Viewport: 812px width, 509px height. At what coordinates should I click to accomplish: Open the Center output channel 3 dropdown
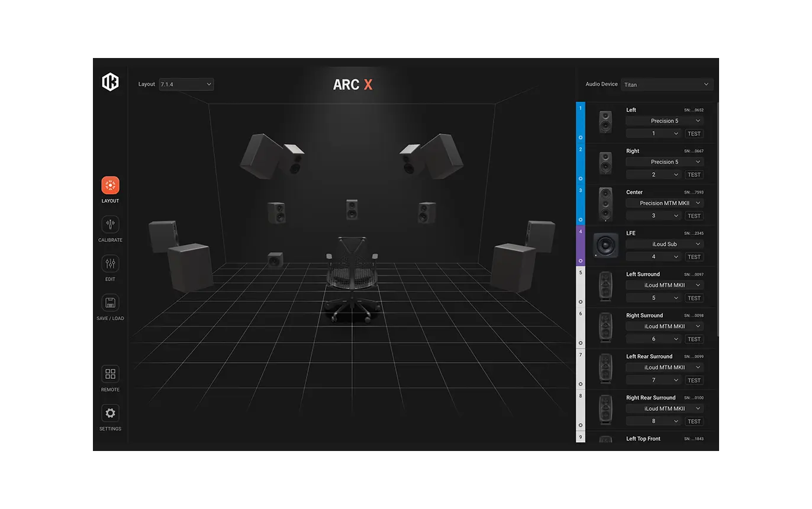pyautogui.click(x=654, y=216)
